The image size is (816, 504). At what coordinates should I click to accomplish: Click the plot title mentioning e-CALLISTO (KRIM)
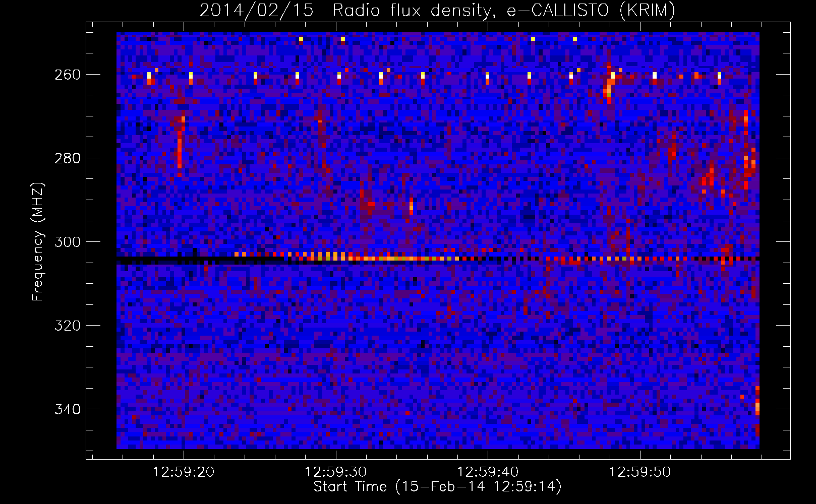pos(437,10)
